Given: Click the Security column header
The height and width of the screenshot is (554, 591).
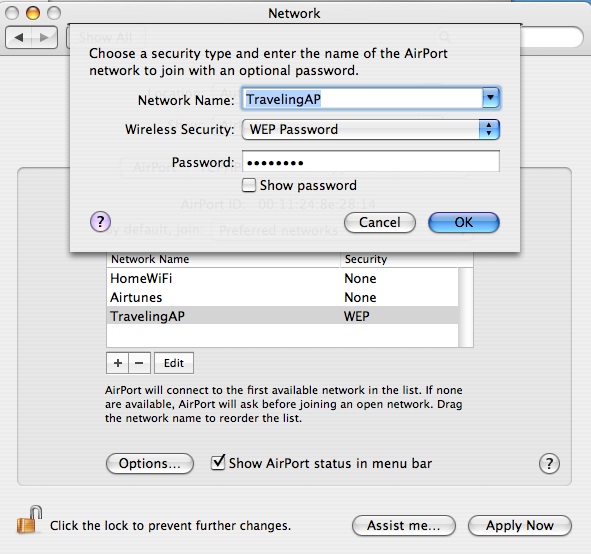Looking at the screenshot, I should point(399,259).
